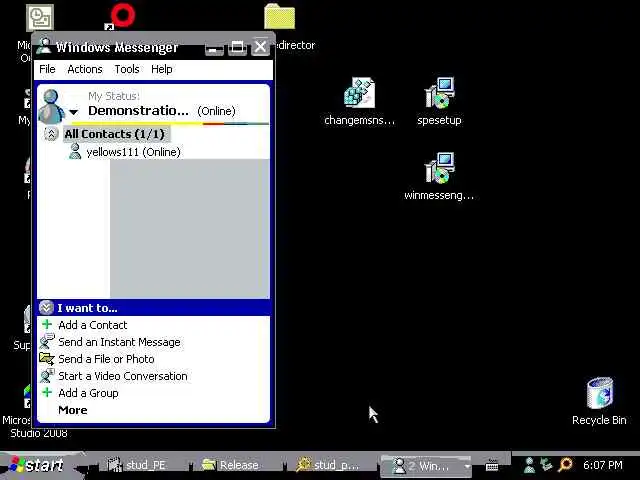This screenshot has width=640, height=480.
Task: Select the All Contacts (1/1) header
Action: pos(115,134)
